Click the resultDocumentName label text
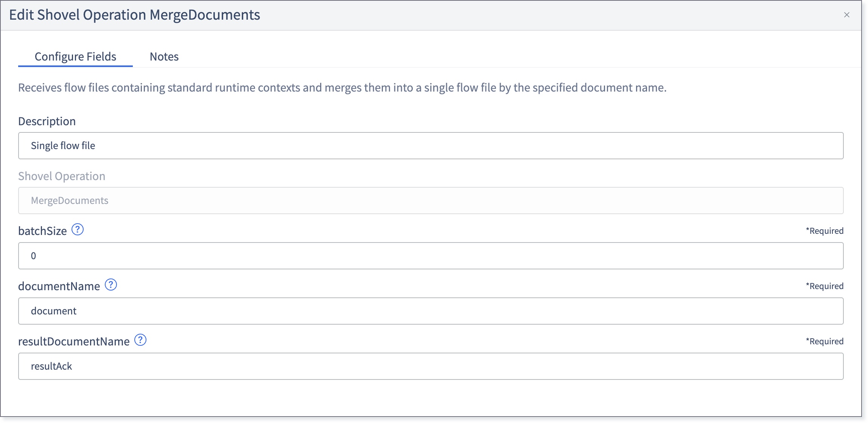The height and width of the screenshot is (423, 868). (x=74, y=341)
